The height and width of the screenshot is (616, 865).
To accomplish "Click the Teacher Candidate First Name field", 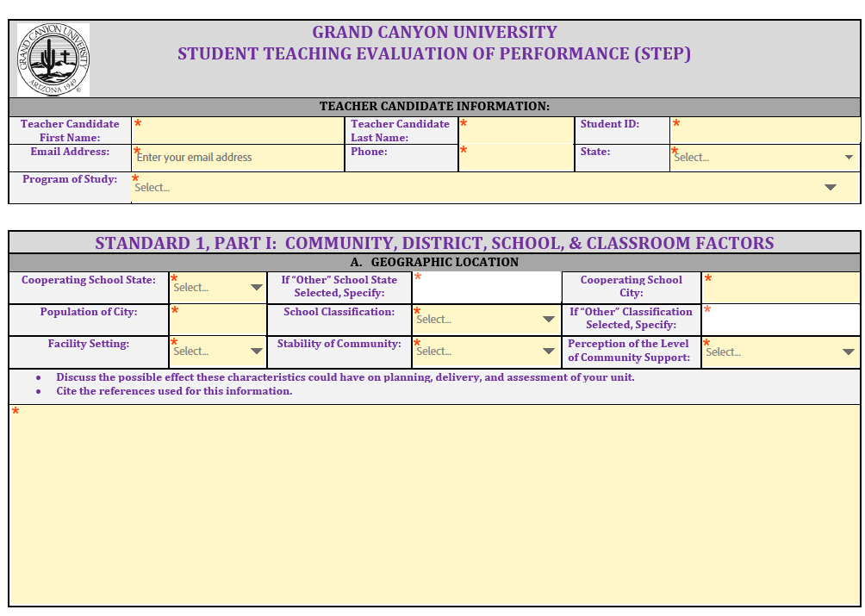I will click(x=238, y=131).
